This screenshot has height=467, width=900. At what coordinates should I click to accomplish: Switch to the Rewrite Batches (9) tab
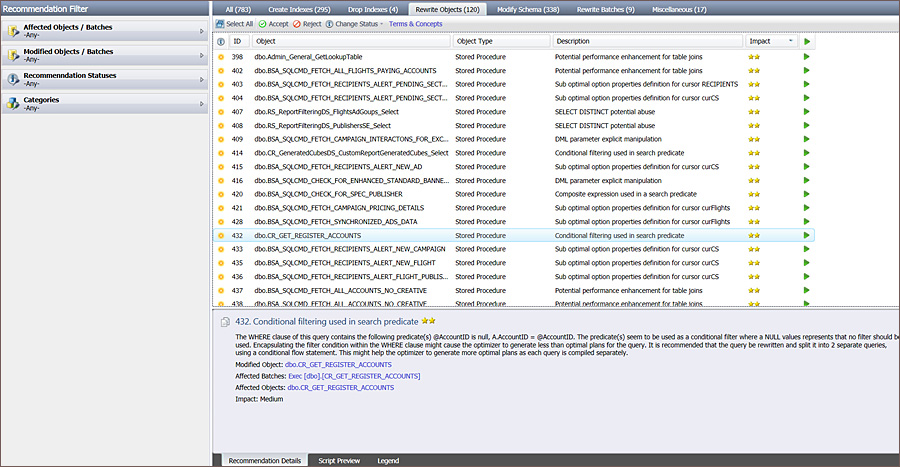point(606,10)
